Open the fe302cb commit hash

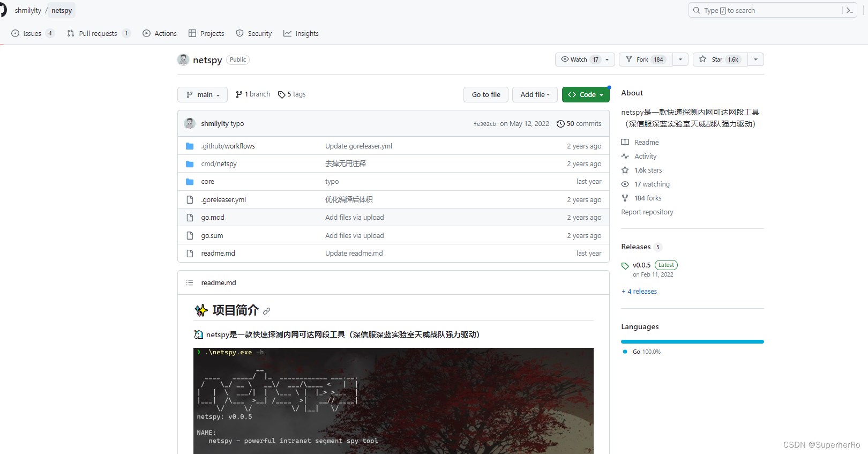coord(485,124)
